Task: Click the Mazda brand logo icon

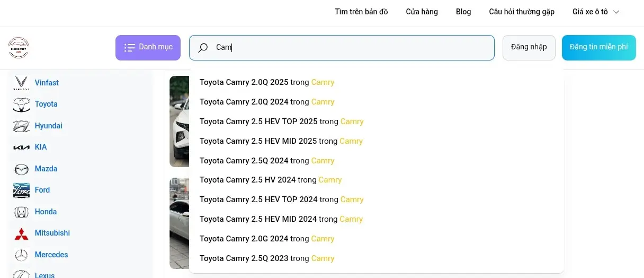Action: click(21, 169)
